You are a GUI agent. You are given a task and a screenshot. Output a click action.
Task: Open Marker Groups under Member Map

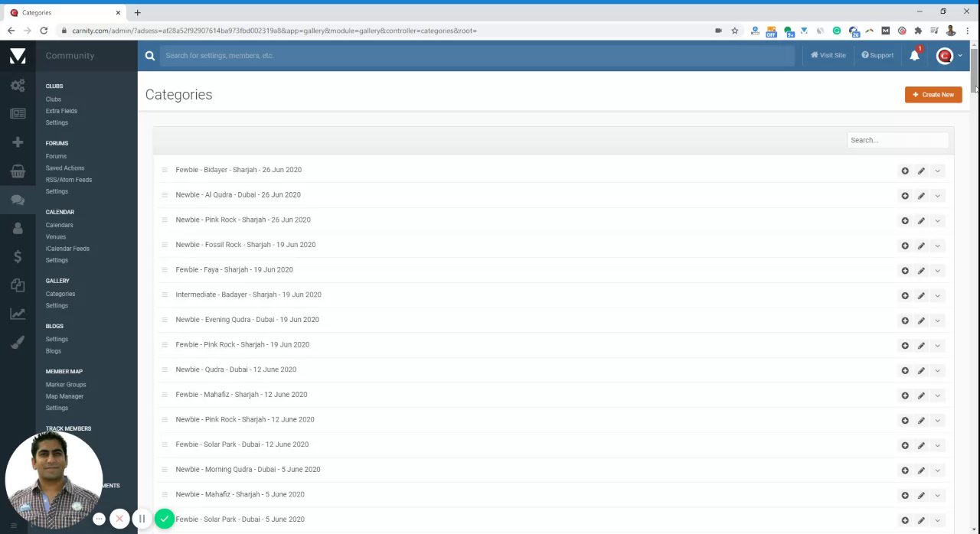point(66,385)
